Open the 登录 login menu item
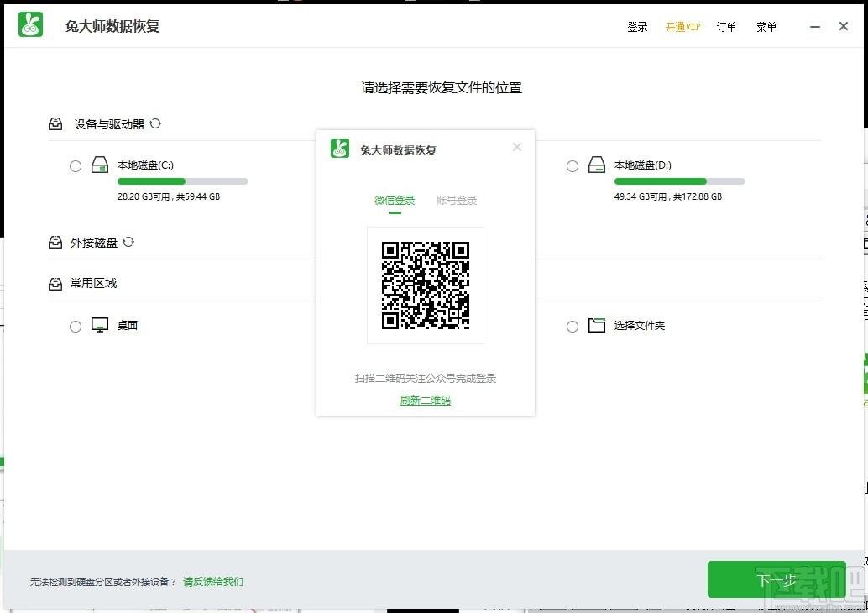868x613 pixels. coord(637,27)
